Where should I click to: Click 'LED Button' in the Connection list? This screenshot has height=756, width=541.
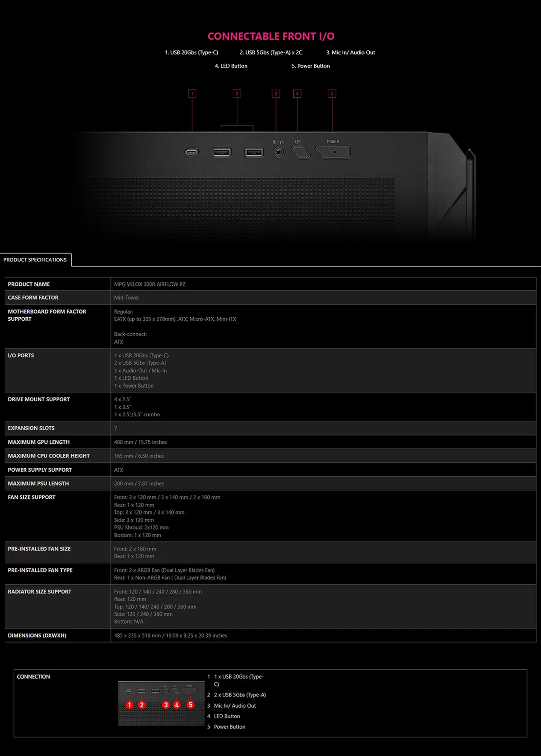pyautogui.click(x=227, y=716)
